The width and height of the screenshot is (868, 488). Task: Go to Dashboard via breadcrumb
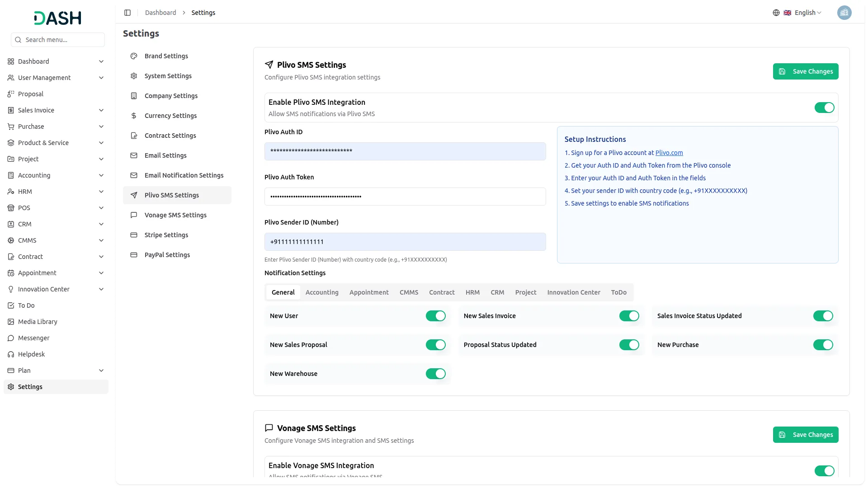click(160, 13)
